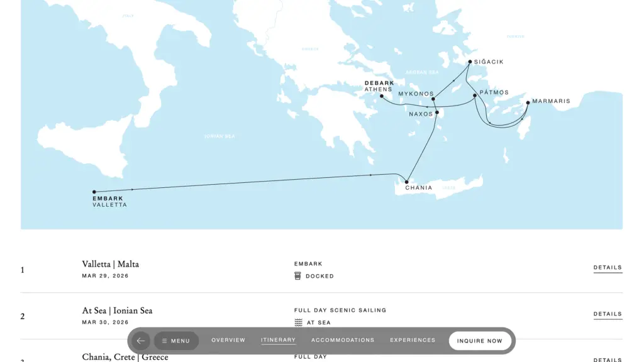Click the Inquire Now button
The image size is (644, 362).
480,341
